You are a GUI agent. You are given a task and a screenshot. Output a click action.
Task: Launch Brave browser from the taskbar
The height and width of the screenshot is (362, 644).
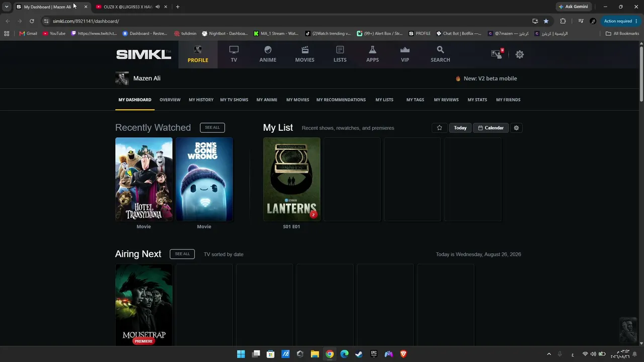click(403, 354)
